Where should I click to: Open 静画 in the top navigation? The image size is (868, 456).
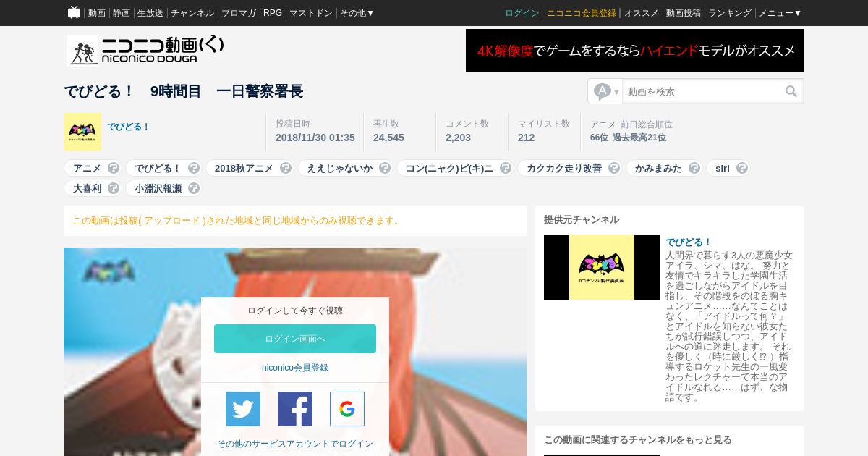pyautogui.click(x=122, y=13)
